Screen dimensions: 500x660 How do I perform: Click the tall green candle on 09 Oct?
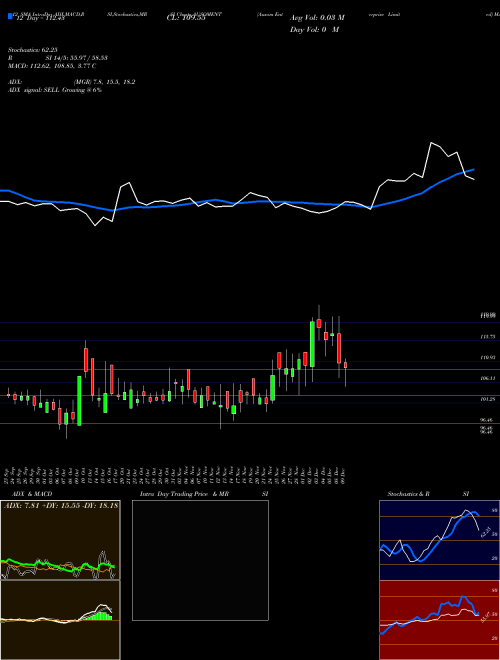pos(79,401)
